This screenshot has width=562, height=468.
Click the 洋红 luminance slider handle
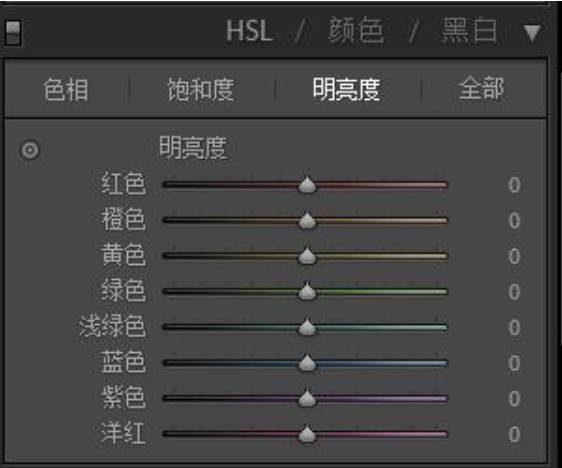307,434
